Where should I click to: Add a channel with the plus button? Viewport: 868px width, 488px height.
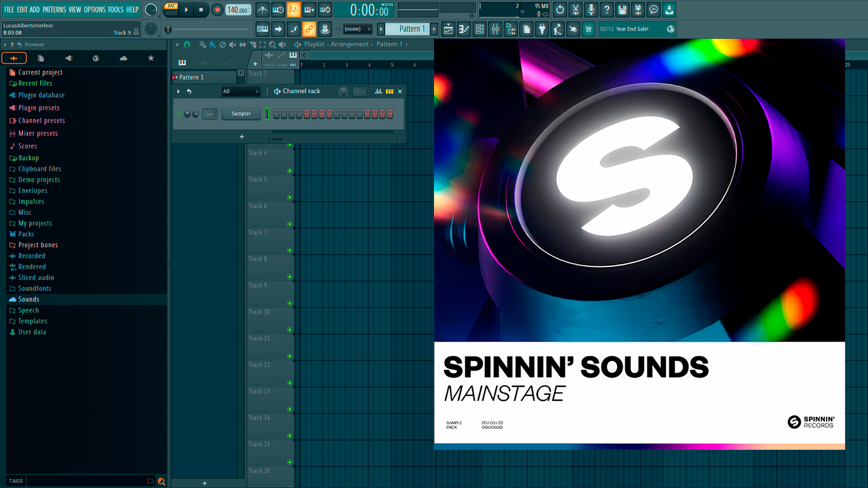click(241, 137)
